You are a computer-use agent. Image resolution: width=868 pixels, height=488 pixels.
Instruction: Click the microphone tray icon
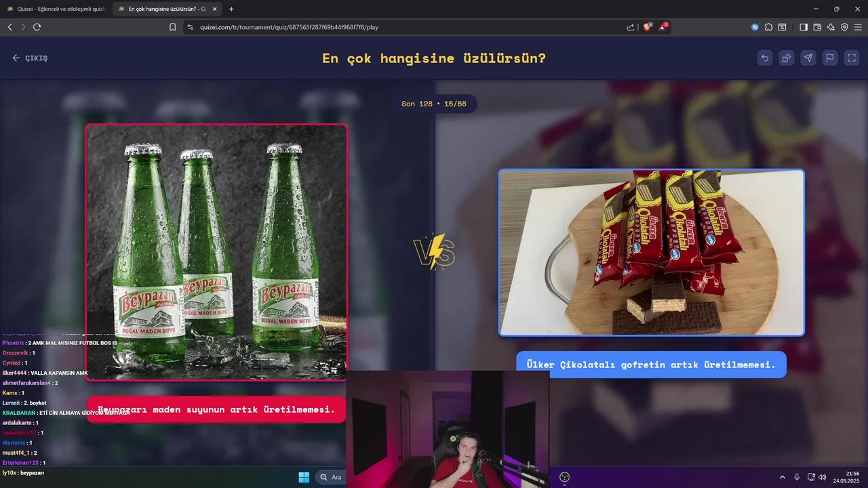(x=797, y=477)
